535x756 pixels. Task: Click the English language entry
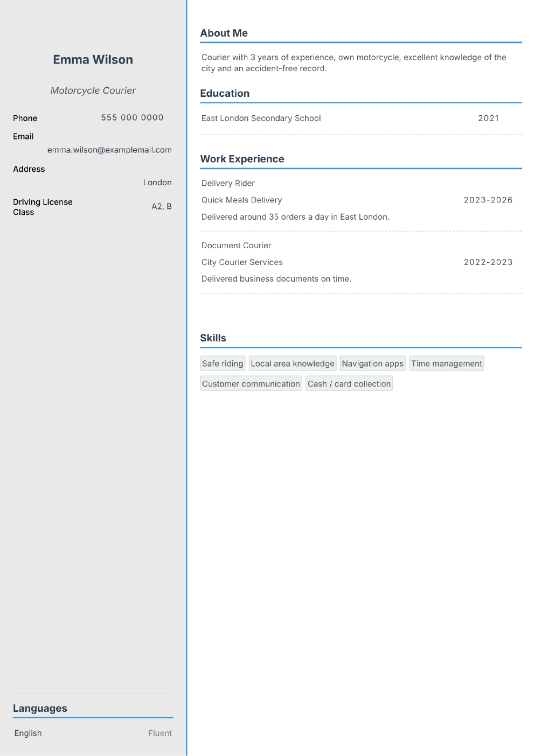[28, 733]
